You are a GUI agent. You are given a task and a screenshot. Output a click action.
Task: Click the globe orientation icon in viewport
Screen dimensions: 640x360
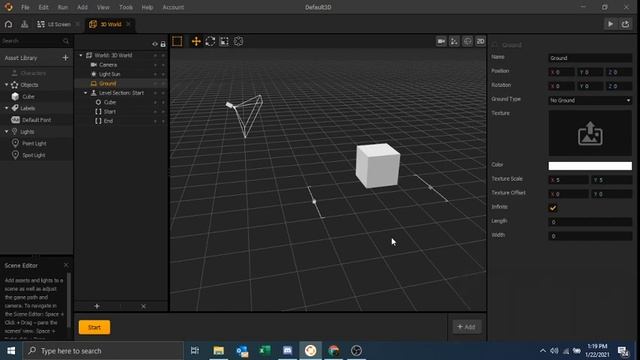tap(467, 41)
